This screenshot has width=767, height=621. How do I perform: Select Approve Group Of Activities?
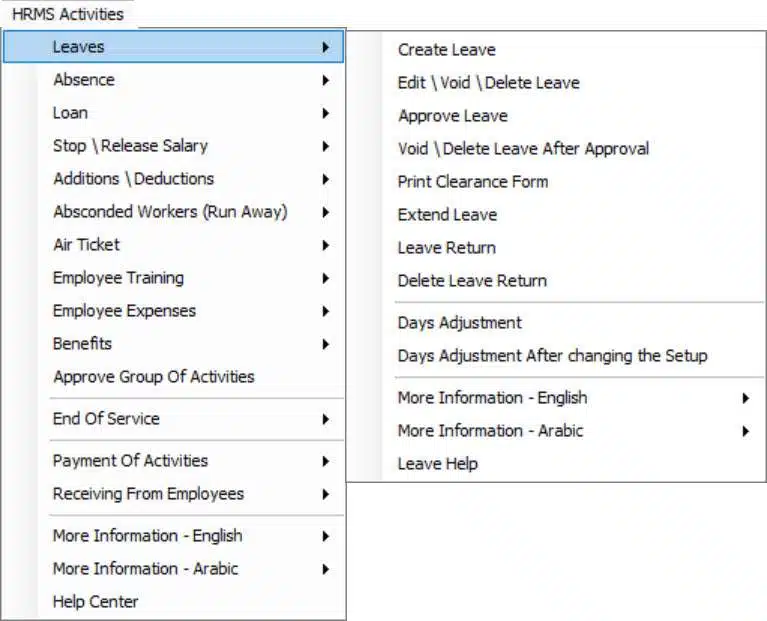(154, 377)
